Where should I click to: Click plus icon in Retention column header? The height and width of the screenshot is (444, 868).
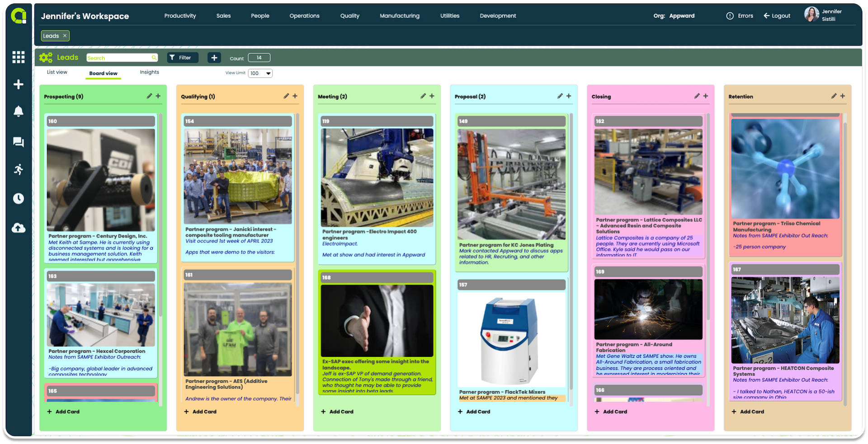tap(843, 96)
